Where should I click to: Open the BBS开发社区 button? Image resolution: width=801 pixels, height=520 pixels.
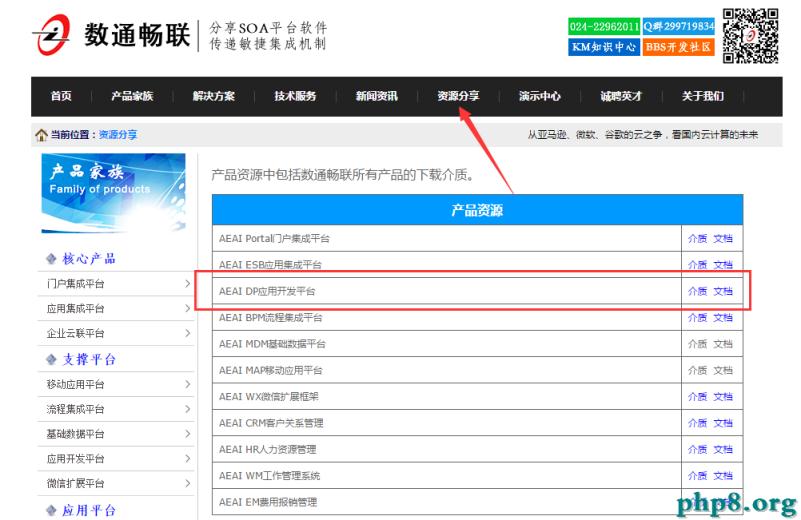[678, 47]
